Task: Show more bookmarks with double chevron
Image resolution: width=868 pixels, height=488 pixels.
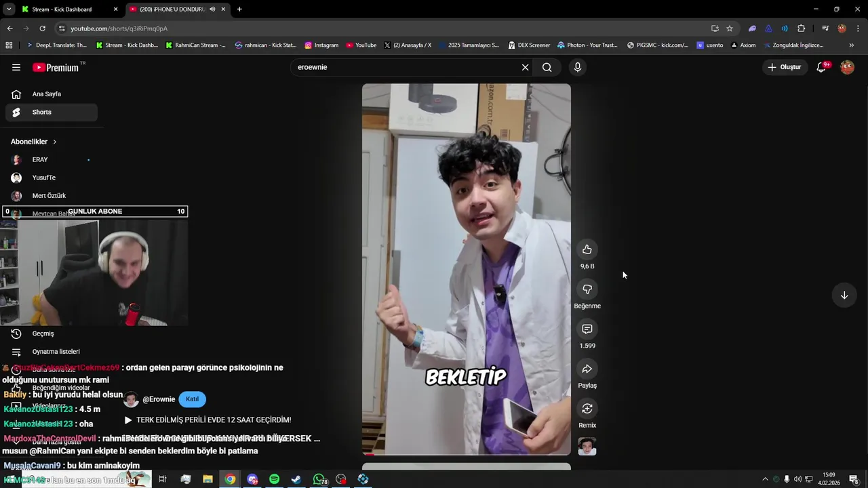Action: pos(852,45)
